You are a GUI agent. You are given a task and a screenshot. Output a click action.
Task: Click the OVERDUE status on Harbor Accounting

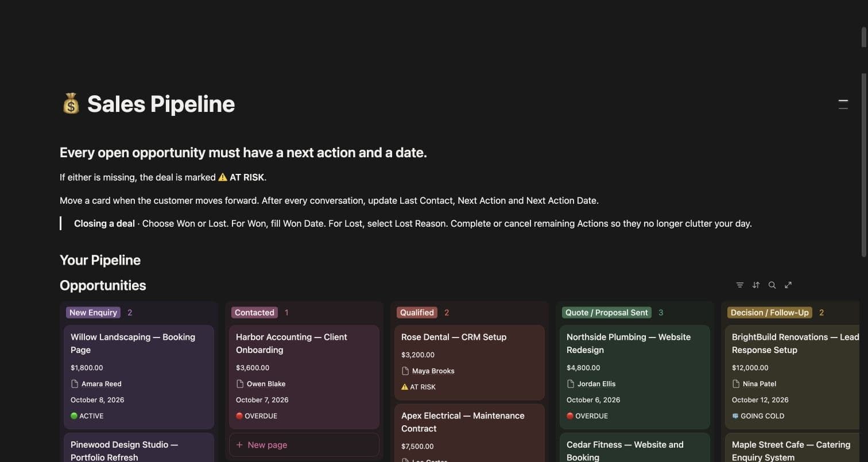257,416
